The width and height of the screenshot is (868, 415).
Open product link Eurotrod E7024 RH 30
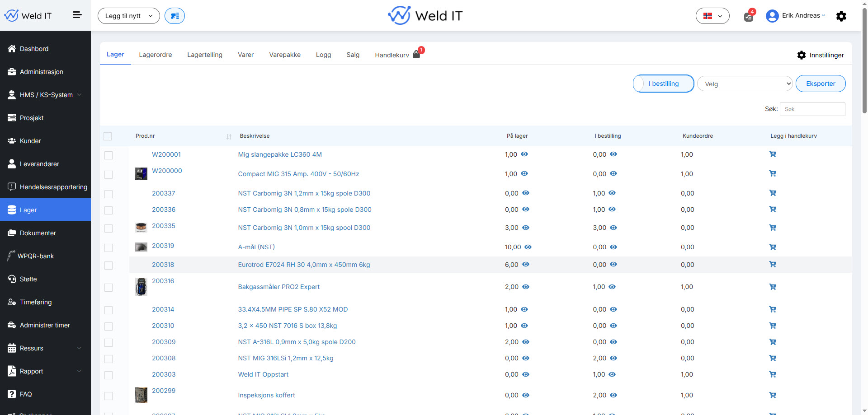coord(304,265)
